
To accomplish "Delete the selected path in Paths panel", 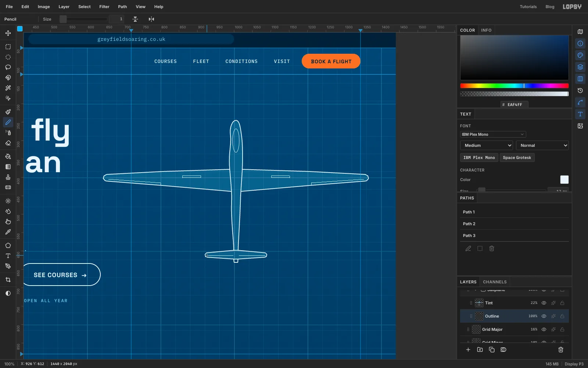I will coord(492,248).
